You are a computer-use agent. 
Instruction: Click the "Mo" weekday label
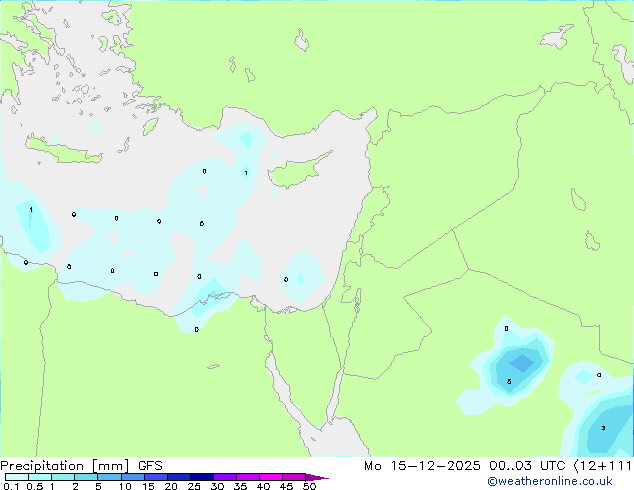373,466
